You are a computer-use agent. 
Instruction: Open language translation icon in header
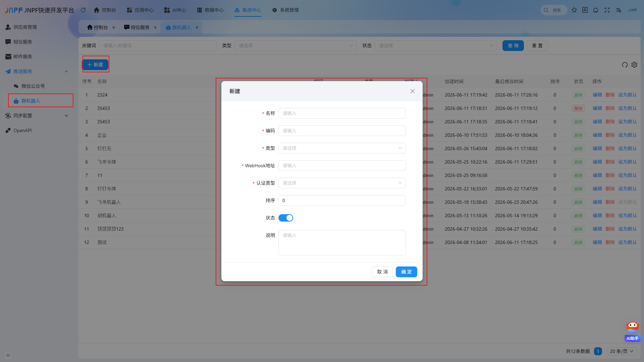[619, 10]
